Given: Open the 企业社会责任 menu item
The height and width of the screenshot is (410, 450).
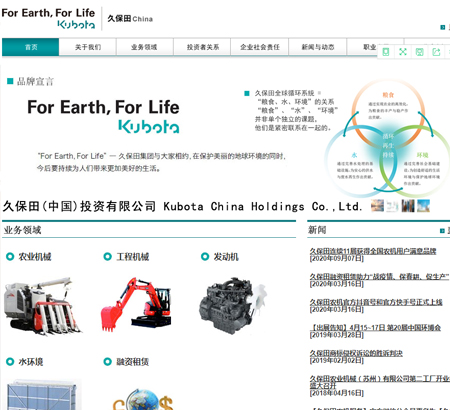Looking at the screenshot, I should pos(260,47).
